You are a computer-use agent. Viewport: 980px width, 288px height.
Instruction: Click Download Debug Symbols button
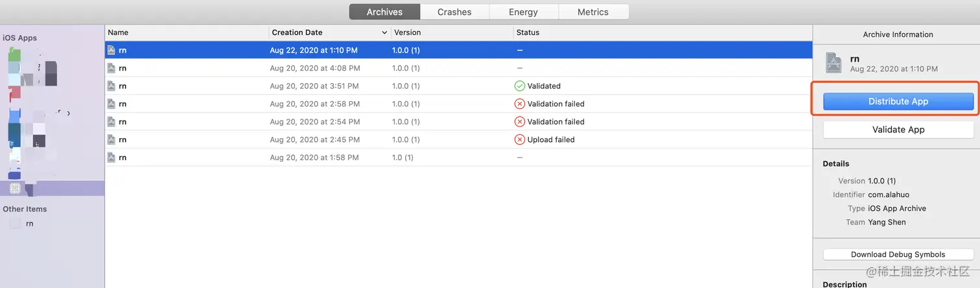[x=898, y=254]
